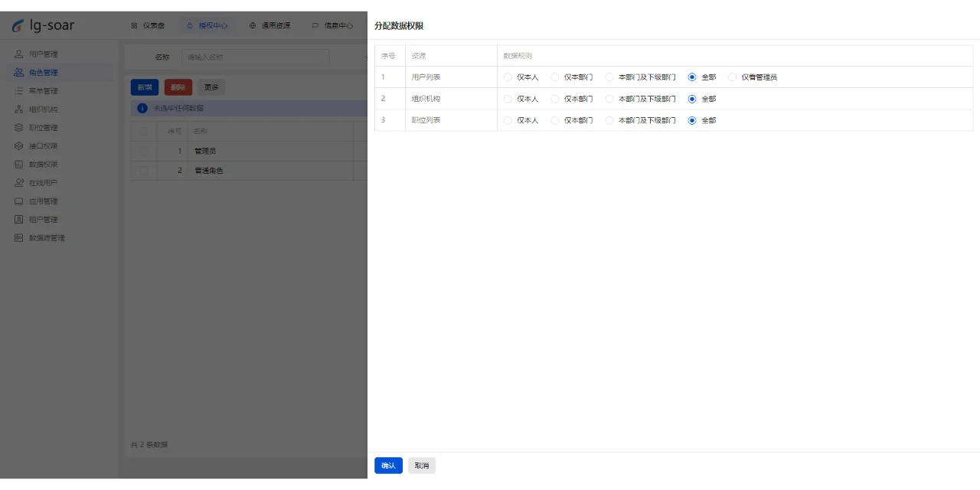Go to 租户管理 in sidebar menu
Viewport: 980px width, 490px height.
click(x=60, y=220)
